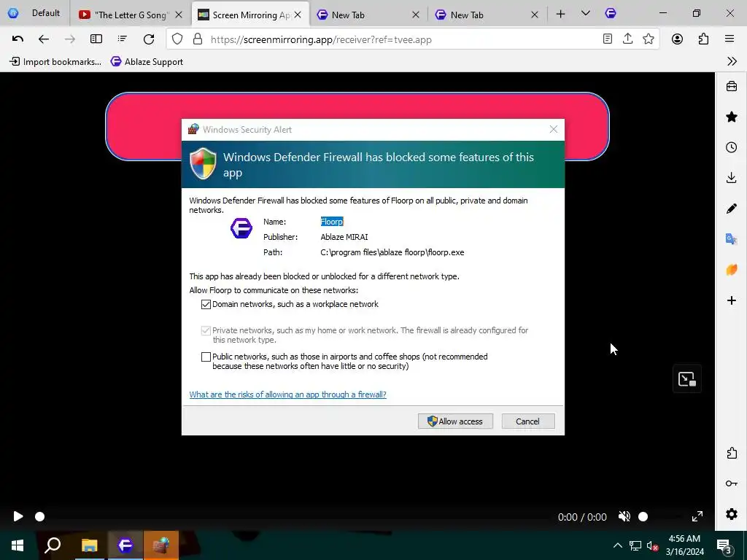Viewport: 747px width, 560px height.
Task: Open a new tab with plus button
Action: [561, 15]
